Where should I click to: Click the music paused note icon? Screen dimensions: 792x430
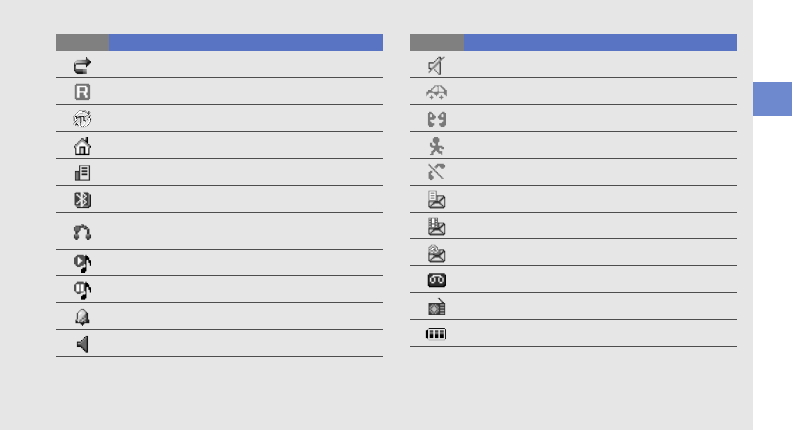(82, 291)
